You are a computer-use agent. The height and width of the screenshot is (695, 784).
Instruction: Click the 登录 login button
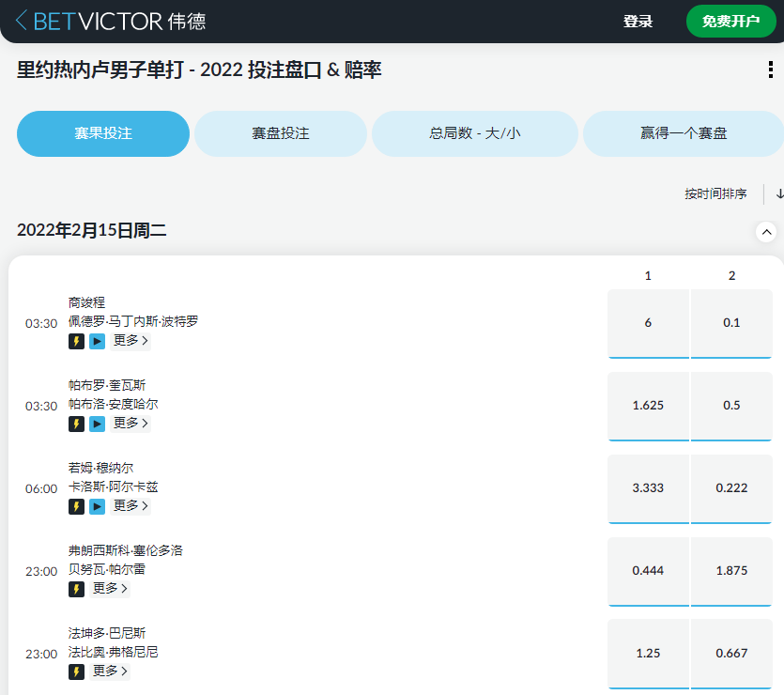click(x=638, y=20)
